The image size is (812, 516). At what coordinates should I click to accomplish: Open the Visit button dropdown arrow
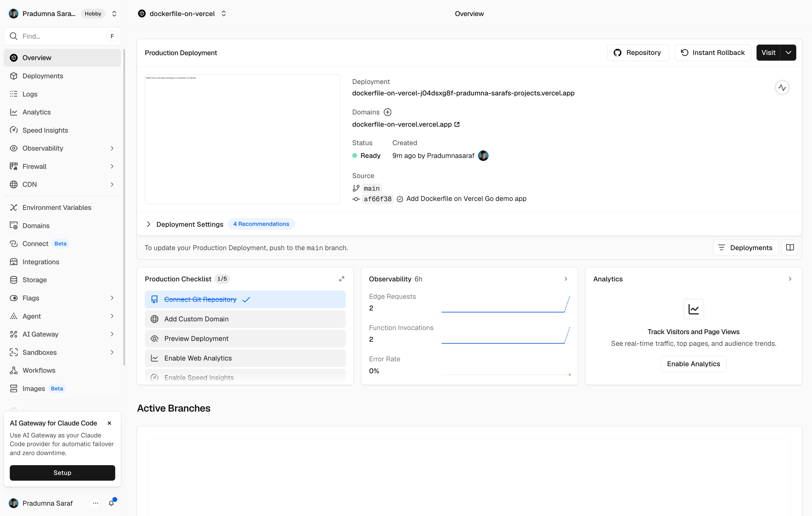(x=788, y=53)
